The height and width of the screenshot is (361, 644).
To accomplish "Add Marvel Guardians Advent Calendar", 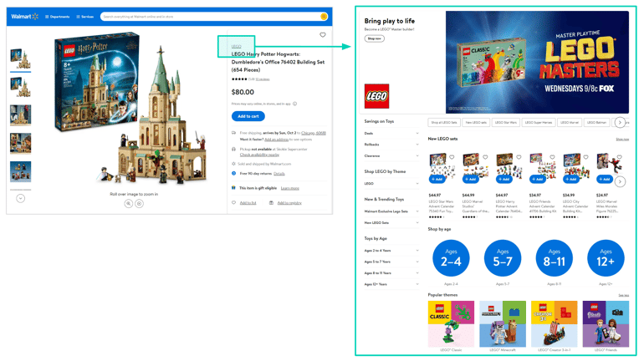I will 471,179.
